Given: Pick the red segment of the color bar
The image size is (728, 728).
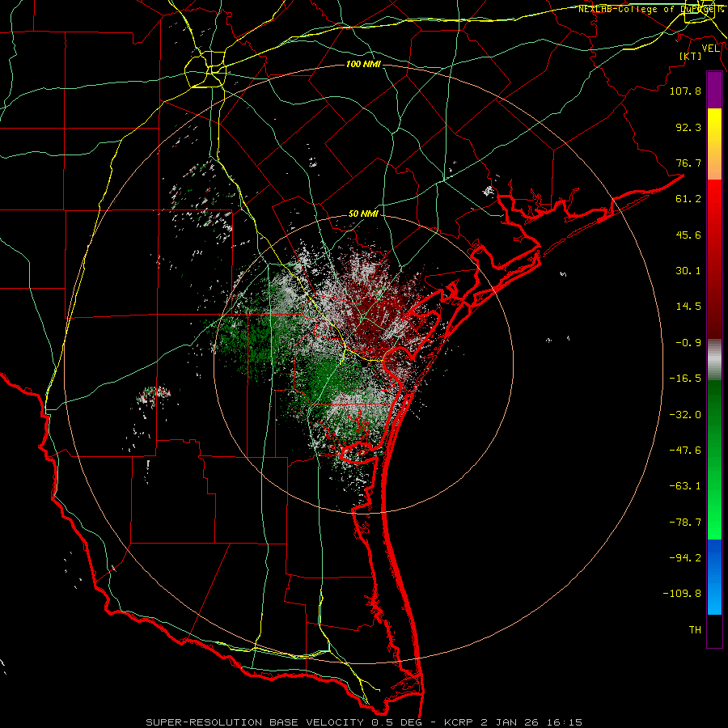Looking at the screenshot, I should 714,259.
